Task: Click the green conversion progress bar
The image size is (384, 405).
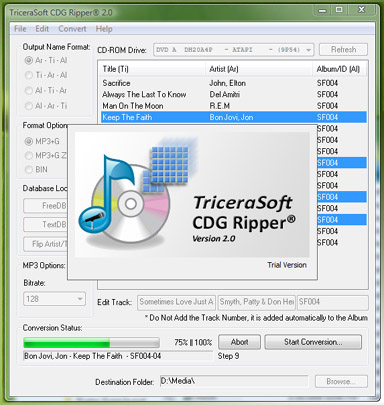Action: point(91,343)
